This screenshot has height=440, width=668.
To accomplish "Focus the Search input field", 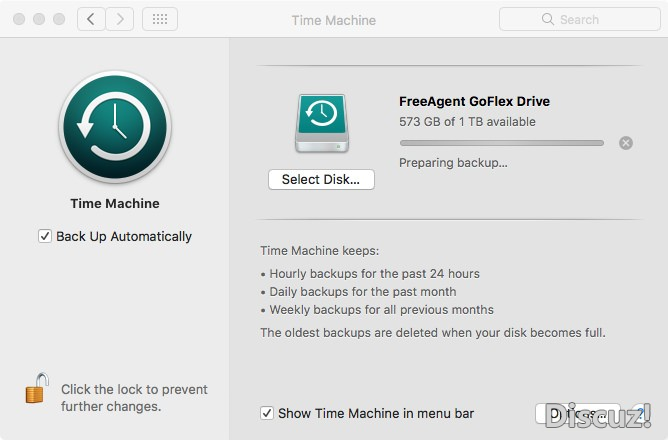I will point(580,19).
